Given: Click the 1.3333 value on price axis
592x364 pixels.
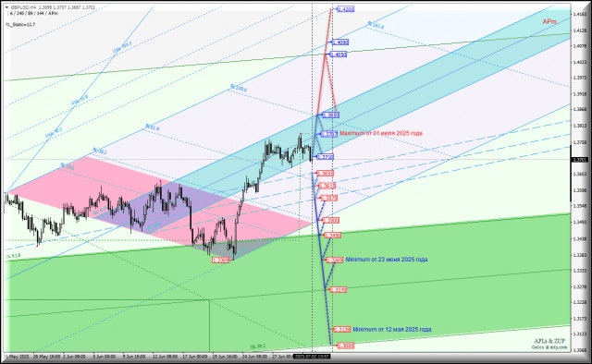Looking at the screenshot, I should click(x=580, y=271).
